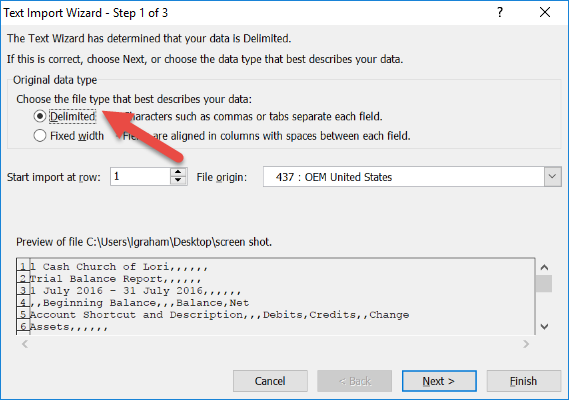The height and width of the screenshot is (400, 569).
Task: Click the preview horizontal scroll right arrow
Action: coord(526,344)
